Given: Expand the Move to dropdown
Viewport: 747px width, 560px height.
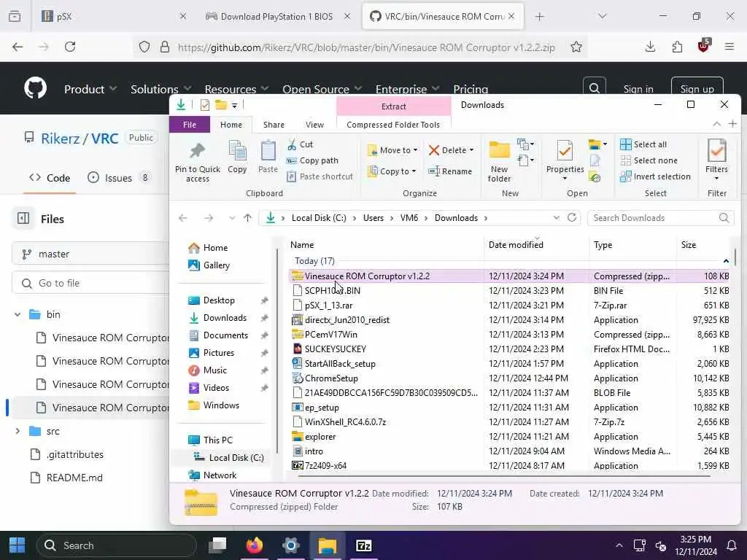Looking at the screenshot, I should [x=415, y=150].
